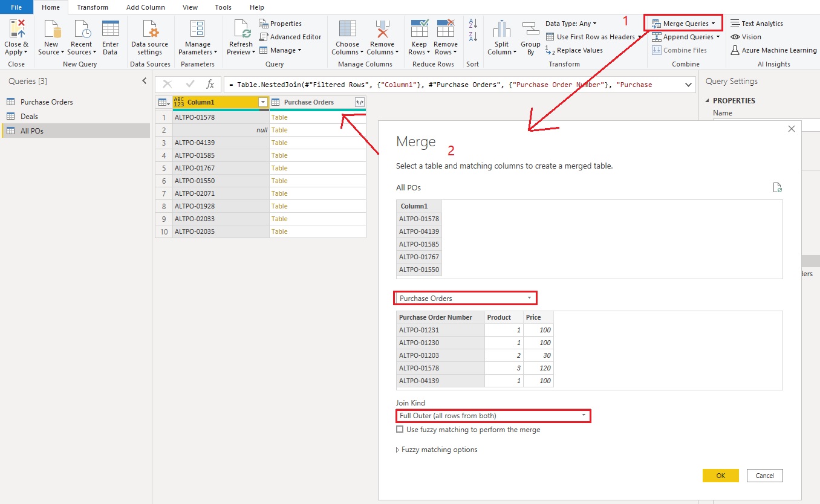The width and height of the screenshot is (820, 504).
Task: Collapse the Queries pane
Action: [x=144, y=81]
